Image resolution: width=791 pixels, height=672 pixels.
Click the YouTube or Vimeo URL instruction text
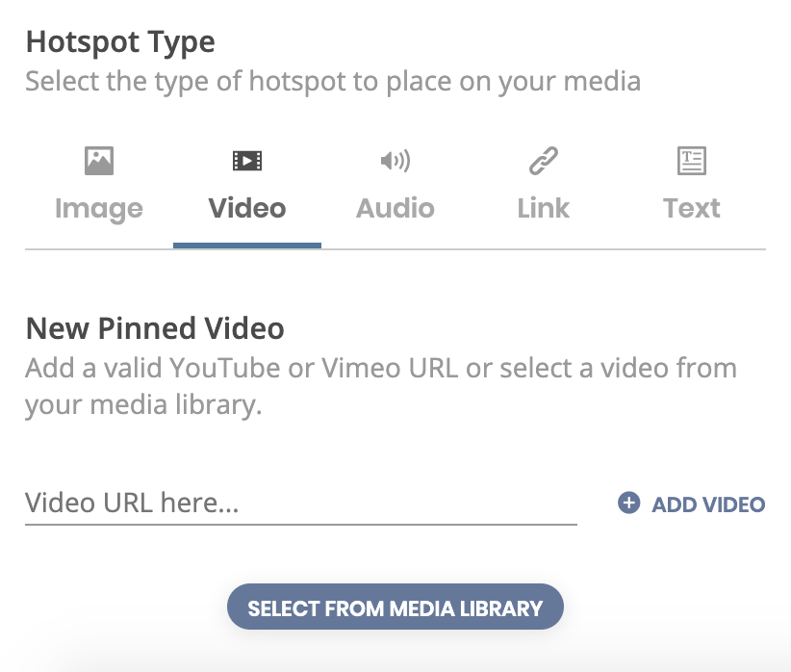381,386
